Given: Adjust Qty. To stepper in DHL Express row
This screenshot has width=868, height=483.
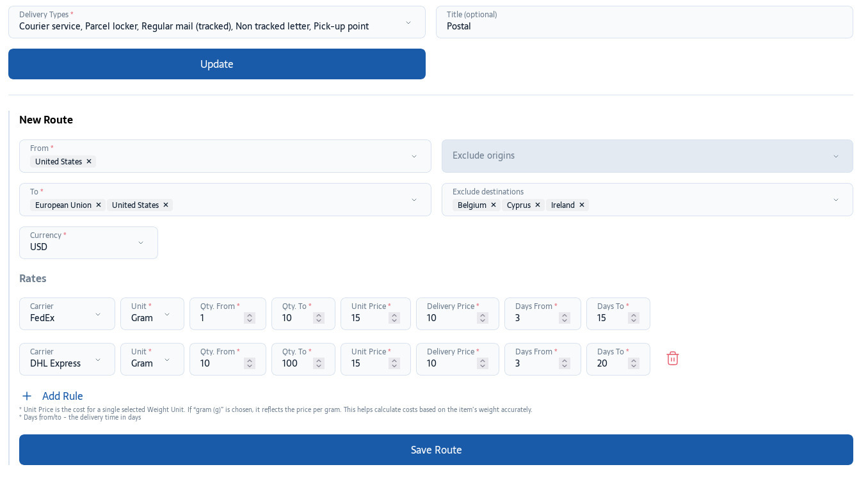Looking at the screenshot, I should (319, 363).
